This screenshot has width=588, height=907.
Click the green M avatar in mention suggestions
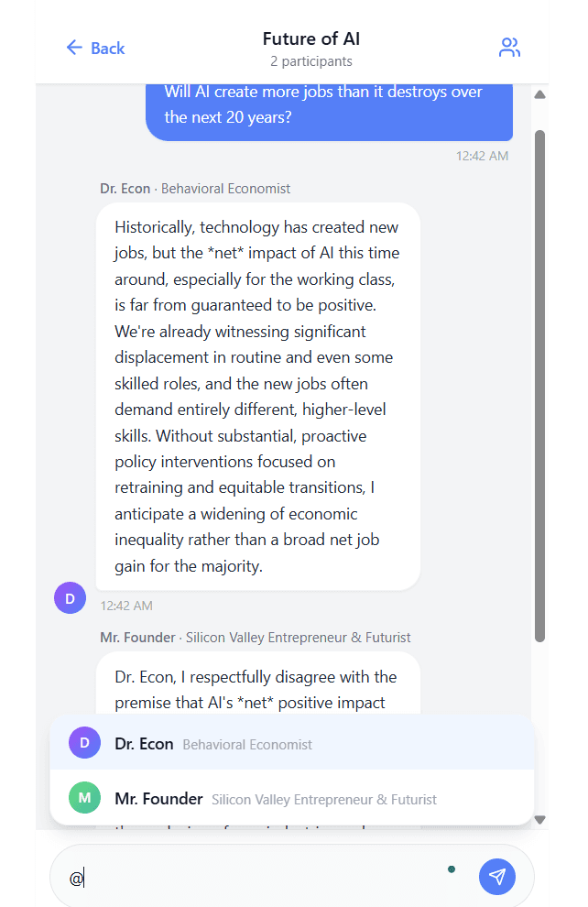[x=84, y=798]
